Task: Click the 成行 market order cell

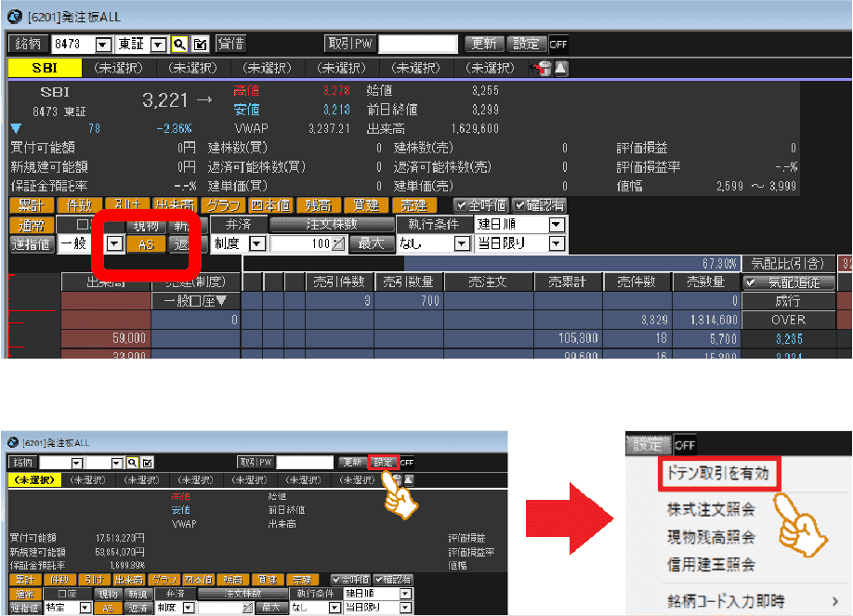Action: tap(788, 301)
